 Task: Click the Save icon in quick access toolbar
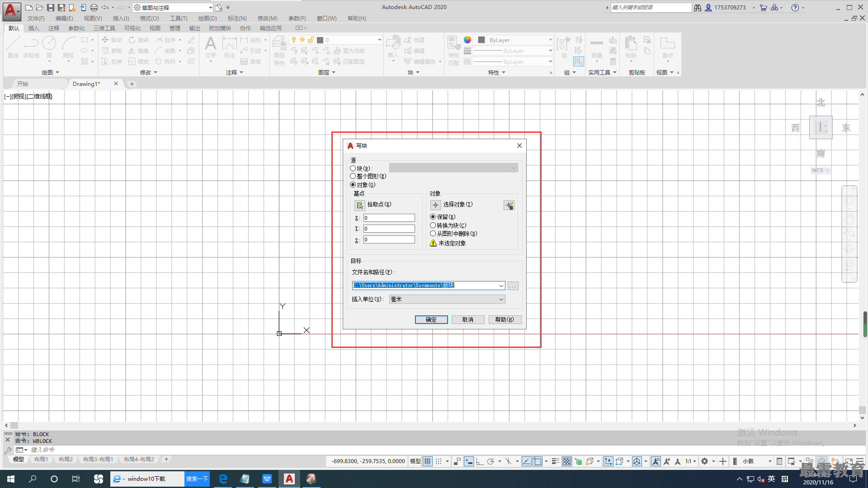pyautogui.click(x=51, y=8)
